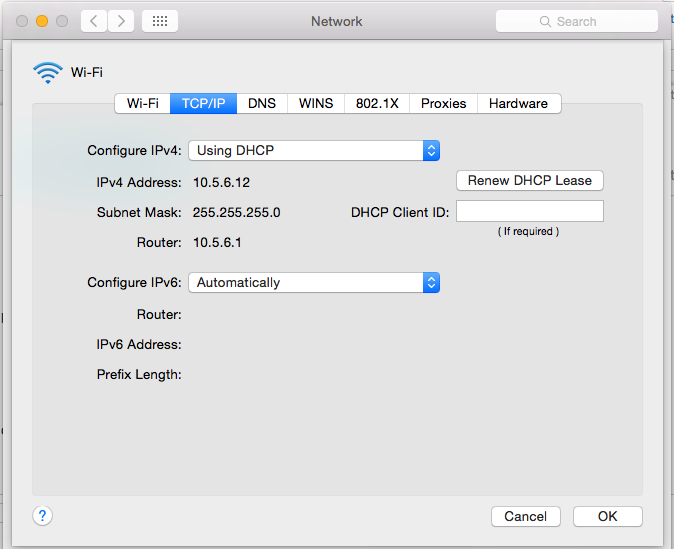Click the DHCP Client ID text field
Viewport: 674px width, 549px height.
click(530, 211)
